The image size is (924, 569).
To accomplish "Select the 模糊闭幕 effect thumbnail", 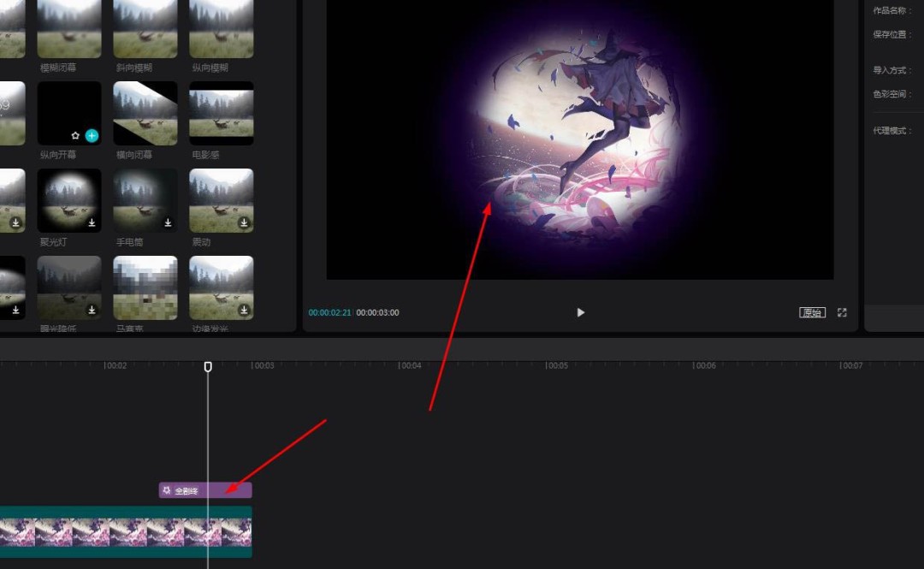I will [x=69, y=30].
